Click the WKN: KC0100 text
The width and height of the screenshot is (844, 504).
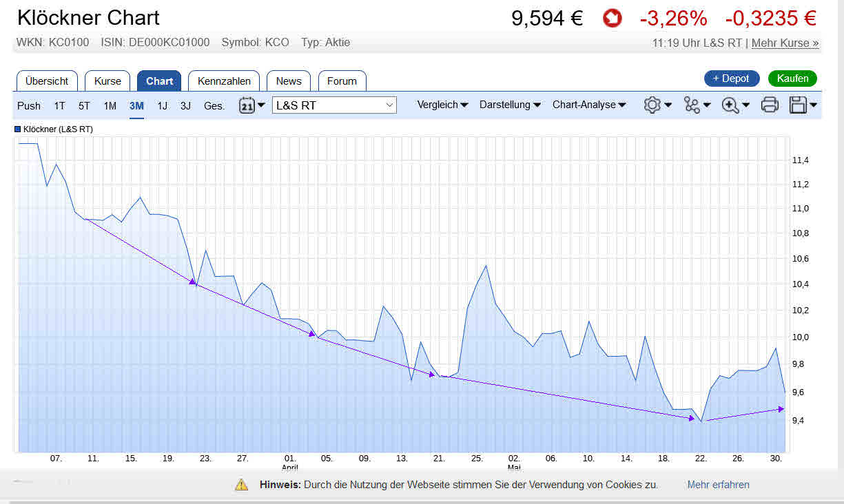pyautogui.click(x=53, y=43)
